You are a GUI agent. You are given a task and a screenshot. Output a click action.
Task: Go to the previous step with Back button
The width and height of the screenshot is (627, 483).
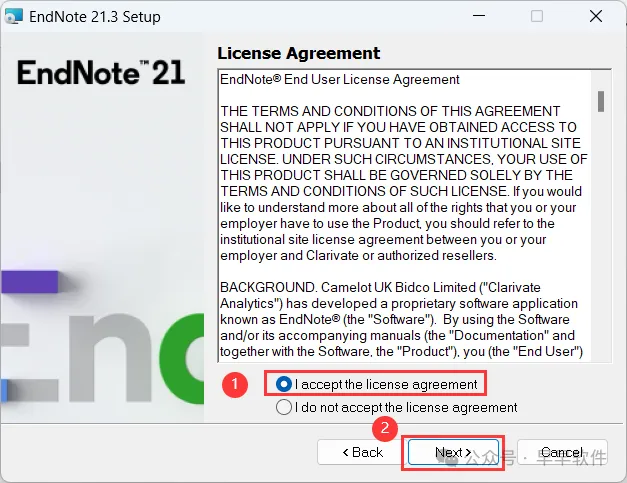click(363, 452)
